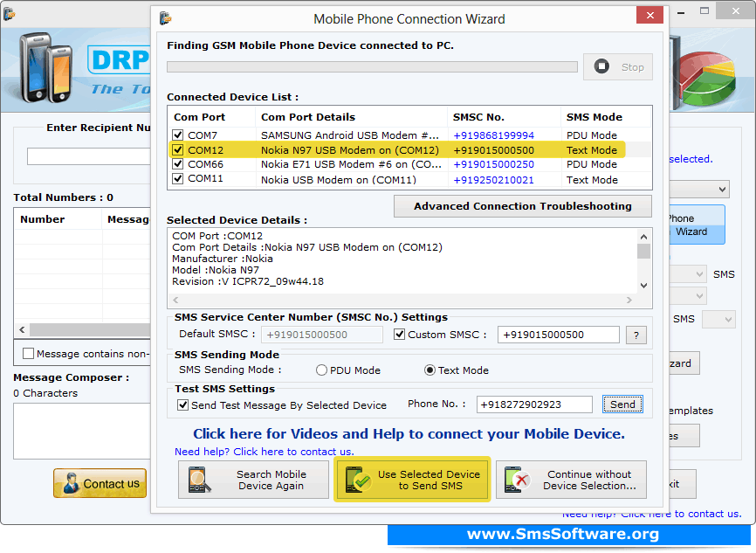
Task: Click the Phone Wizard button in the main window
Action: coord(697,225)
